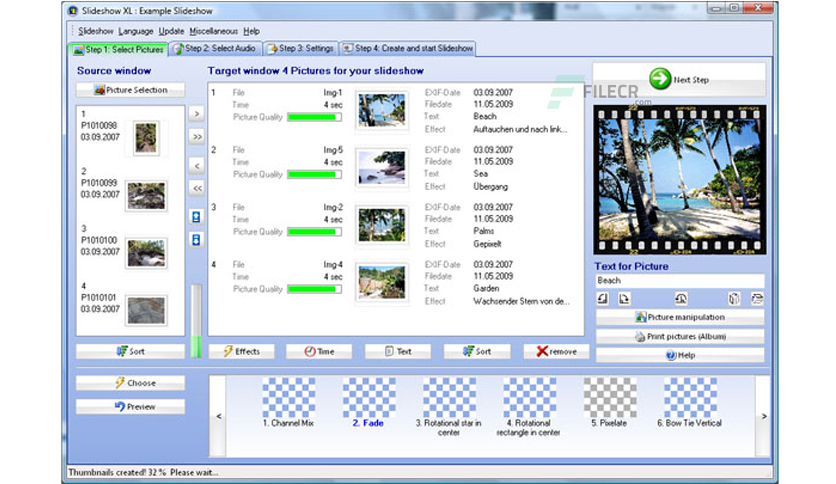Click Picture Quality bar for Img-5
Image resolution: width=836 pixels, height=484 pixels.
pyautogui.click(x=315, y=174)
